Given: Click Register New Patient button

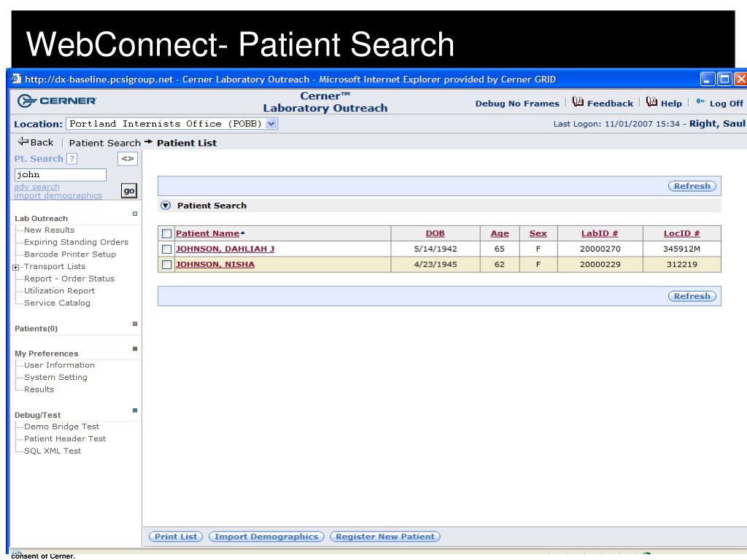Looking at the screenshot, I should 385,537.
